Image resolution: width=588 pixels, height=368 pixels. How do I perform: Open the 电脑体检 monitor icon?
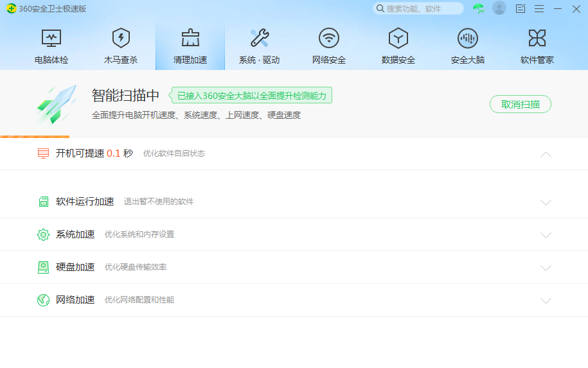51,38
